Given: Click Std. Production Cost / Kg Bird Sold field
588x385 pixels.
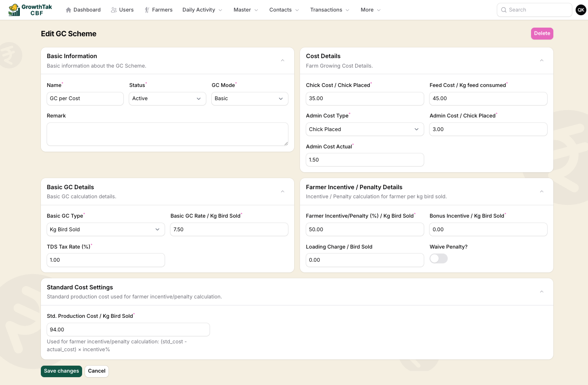Looking at the screenshot, I should point(128,329).
